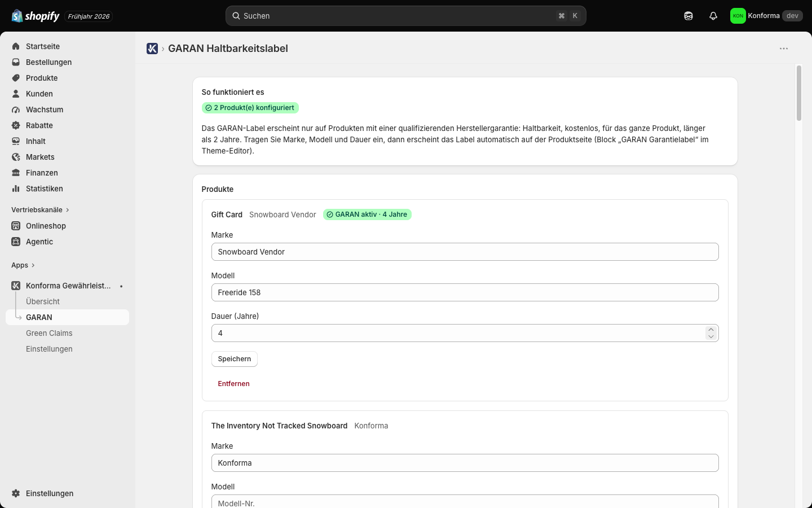This screenshot has height=508, width=812.
Task: Increase Dauer (Jahre) with up stepper
Action: [x=711, y=330]
